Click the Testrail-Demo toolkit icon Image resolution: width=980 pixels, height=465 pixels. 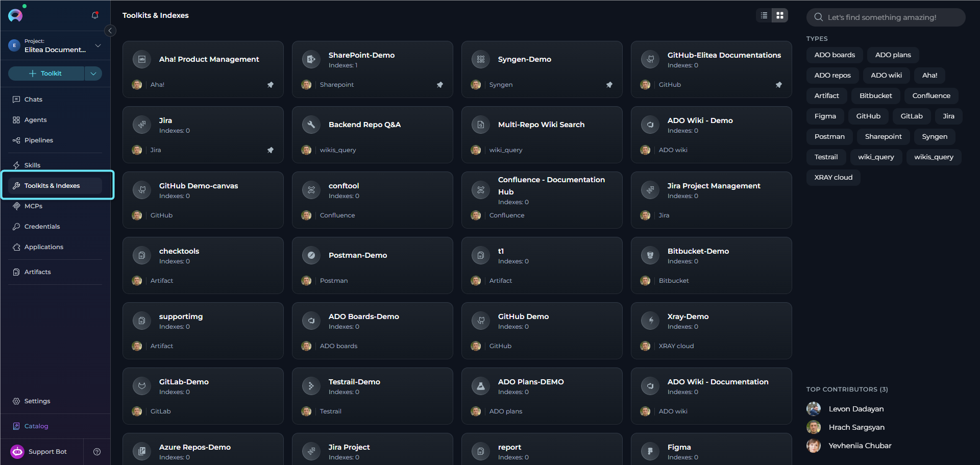point(311,386)
